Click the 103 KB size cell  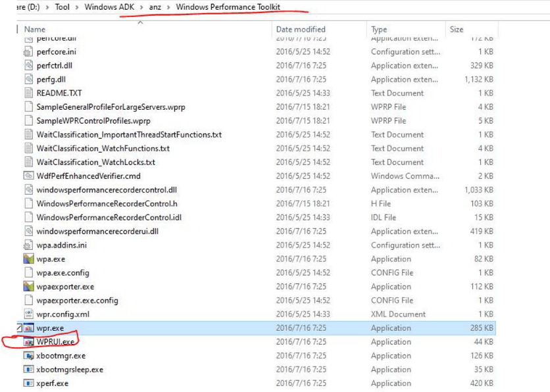click(482, 204)
